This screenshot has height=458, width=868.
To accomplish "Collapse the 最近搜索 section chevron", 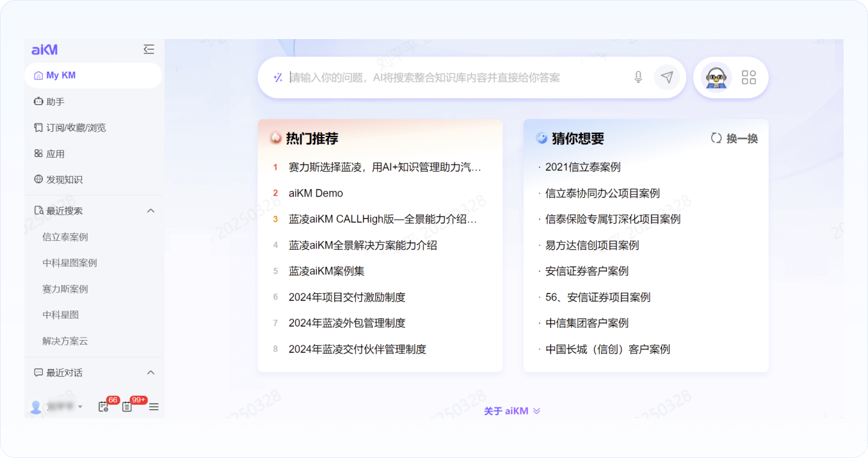I will (x=151, y=211).
